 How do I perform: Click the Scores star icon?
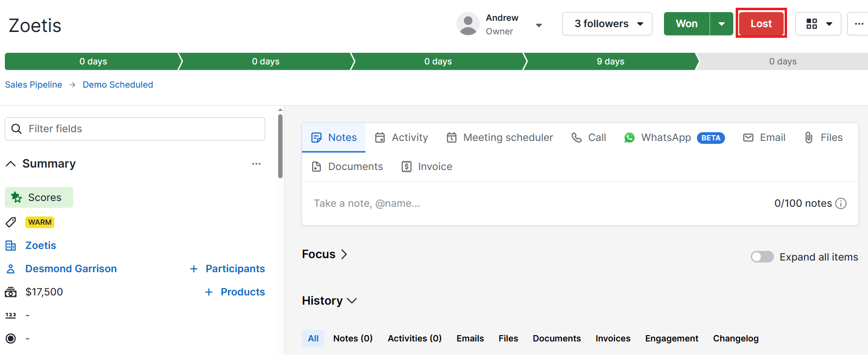16,198
